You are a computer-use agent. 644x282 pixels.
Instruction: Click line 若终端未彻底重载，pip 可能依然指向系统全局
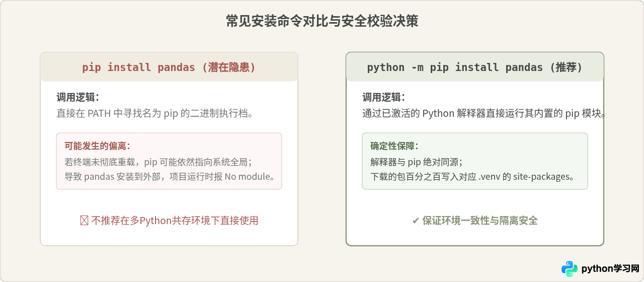158,162
